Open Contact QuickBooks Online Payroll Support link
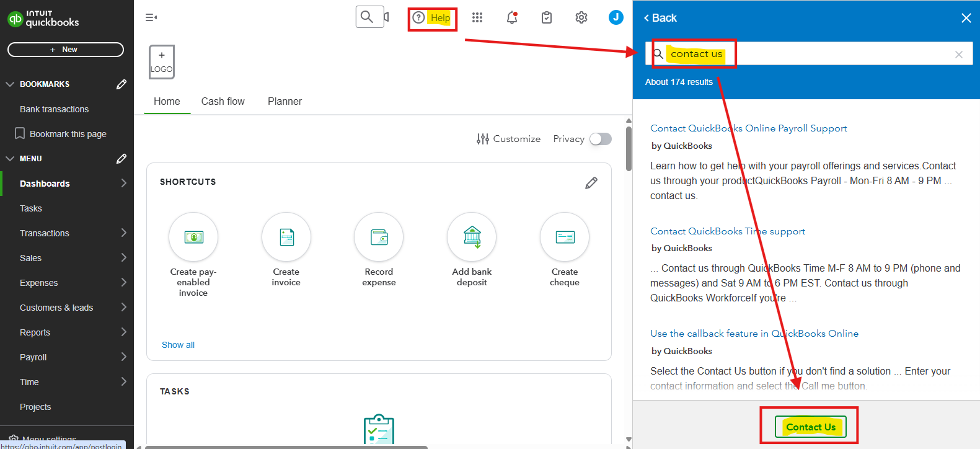The width and height of the screenshot is (980, 449). [x=748, y=128]
